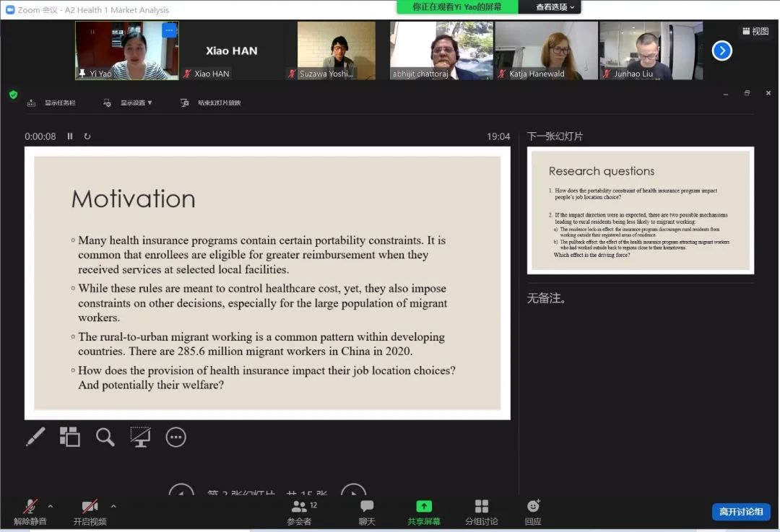Pause the presentation timer
The image size is (780, 532).
click(70, 136)
